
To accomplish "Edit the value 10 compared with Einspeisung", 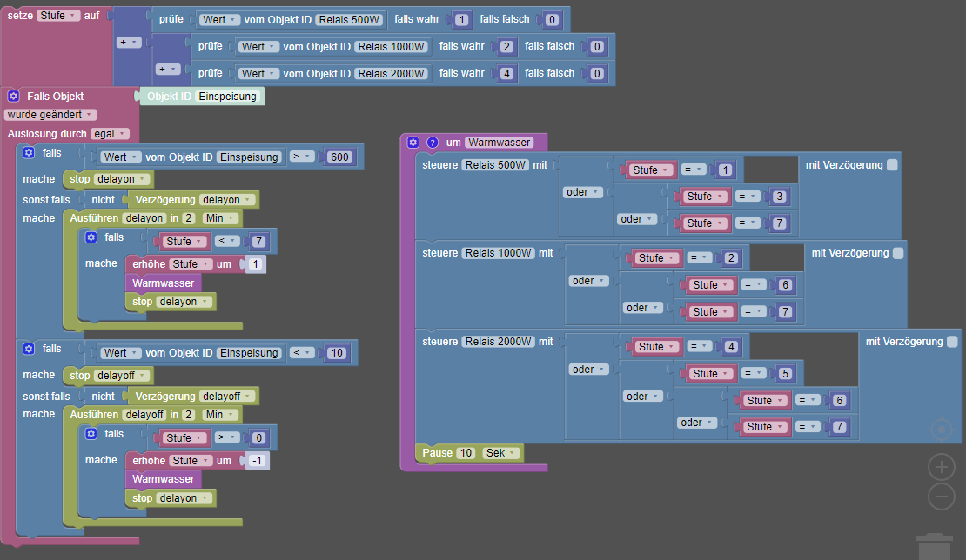I will click(337, 353).
